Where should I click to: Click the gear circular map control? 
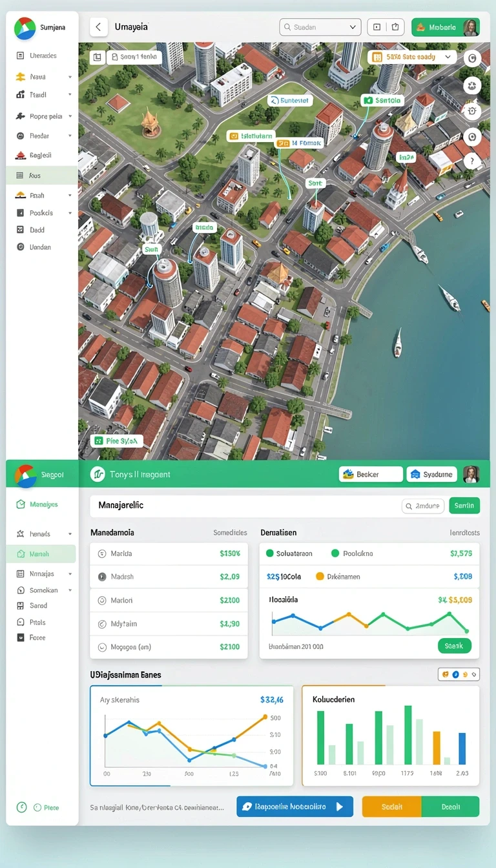point(472,111)
